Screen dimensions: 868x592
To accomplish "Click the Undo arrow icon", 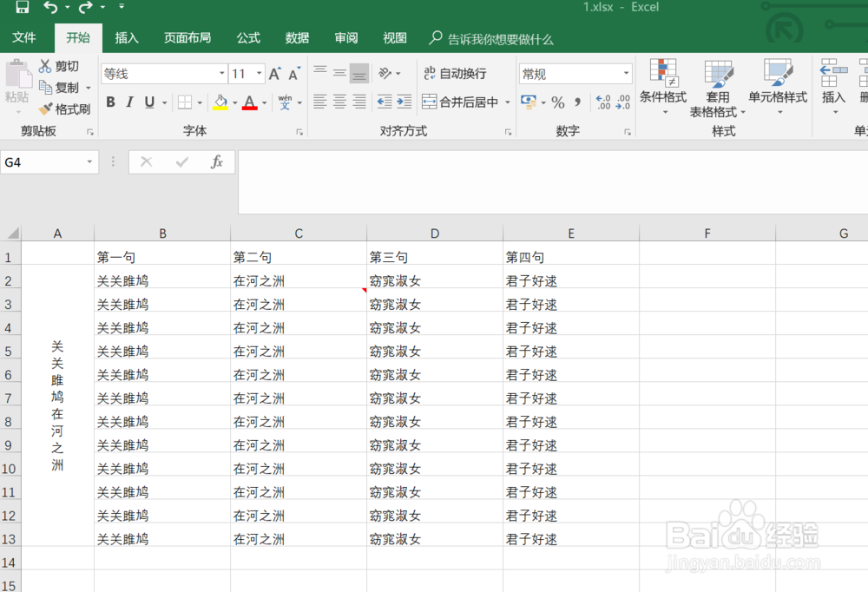I will pyautogui.click(x=50, y=7).
